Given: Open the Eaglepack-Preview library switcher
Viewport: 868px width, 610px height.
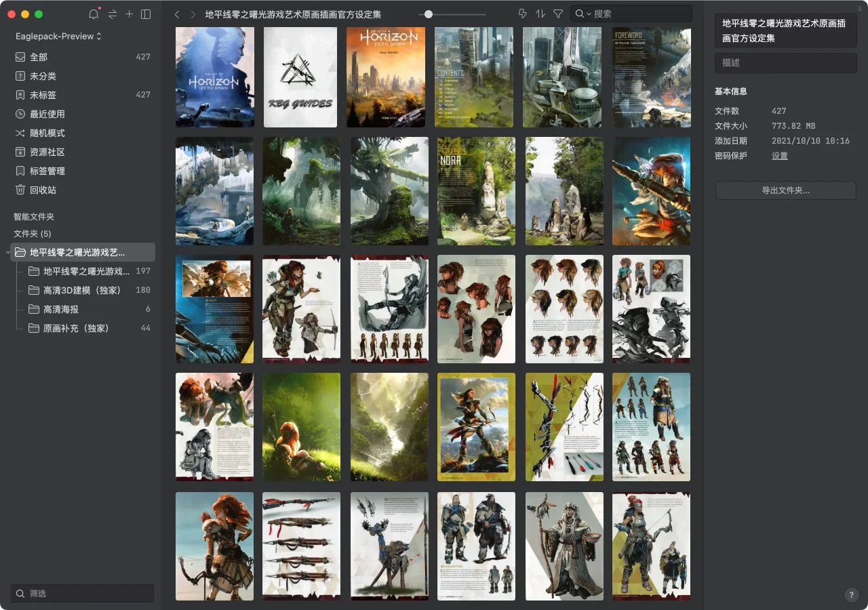Looking at the screenshot, I should tap(58, 36).
